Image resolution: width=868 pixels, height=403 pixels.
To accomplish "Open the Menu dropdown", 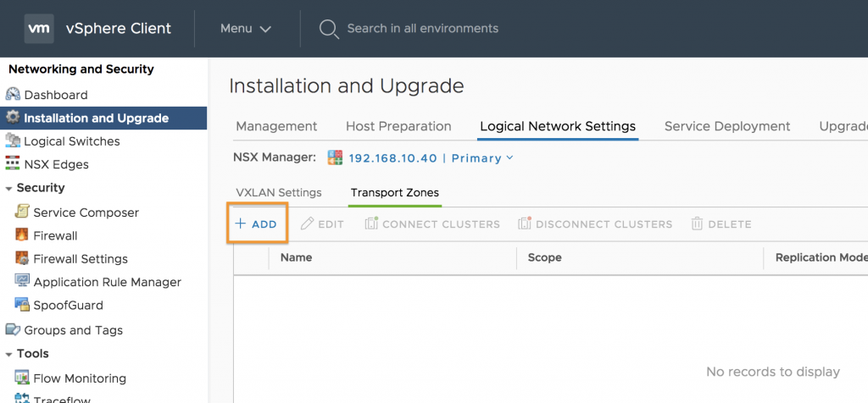I will click(246, 28).
